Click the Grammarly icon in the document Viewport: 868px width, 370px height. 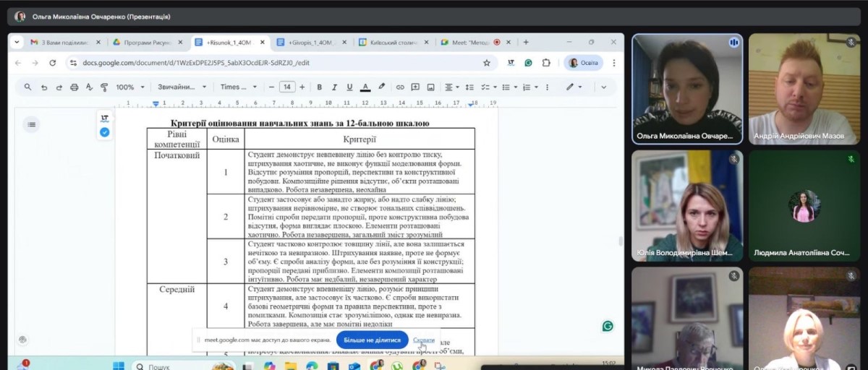(x=608, y=326)
